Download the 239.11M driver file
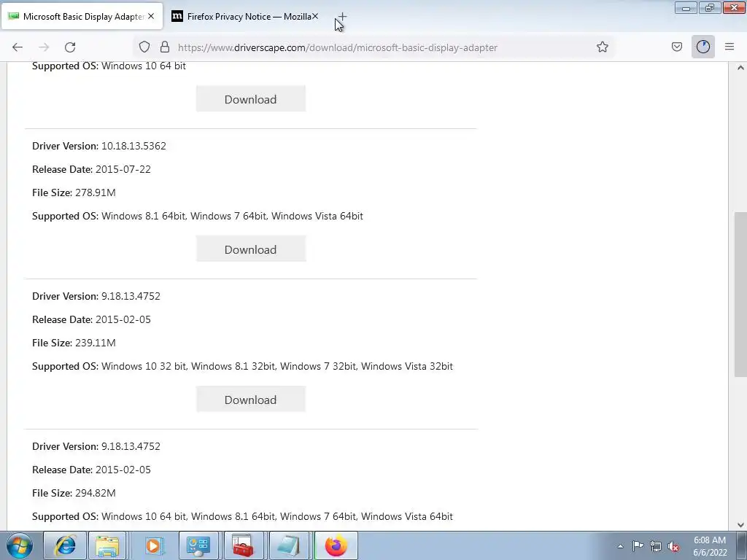 pyautogui.click(x=251, y=400)
